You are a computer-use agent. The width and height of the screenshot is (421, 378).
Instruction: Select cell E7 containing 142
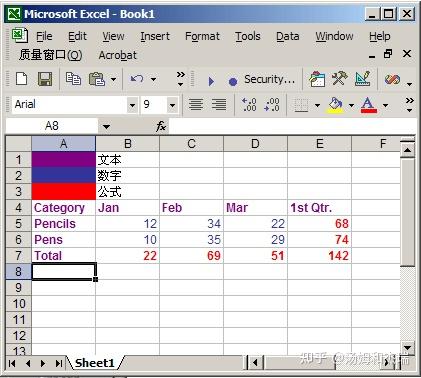[x=319, y=256]
